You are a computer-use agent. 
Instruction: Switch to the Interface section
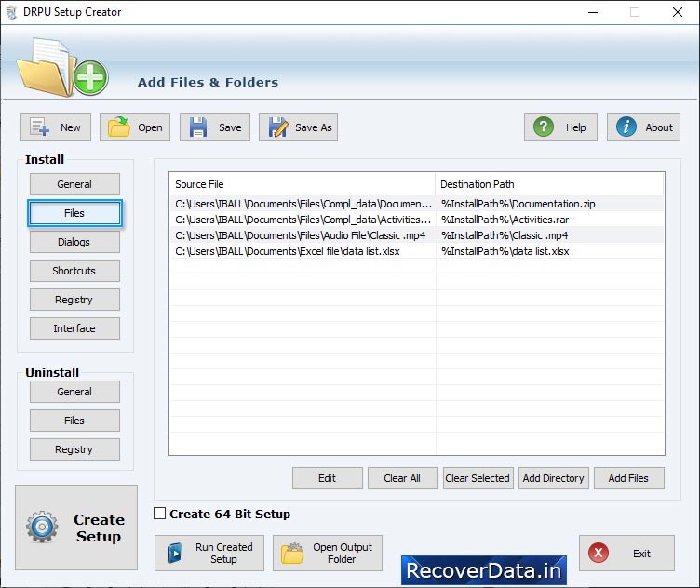74,328
